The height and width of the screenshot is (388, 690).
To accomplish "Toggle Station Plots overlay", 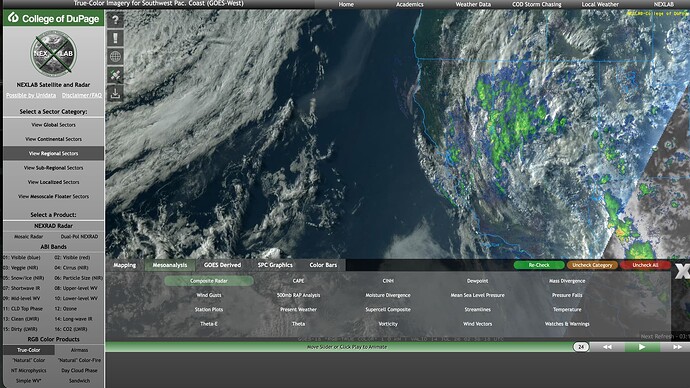I will click(209, 310).
